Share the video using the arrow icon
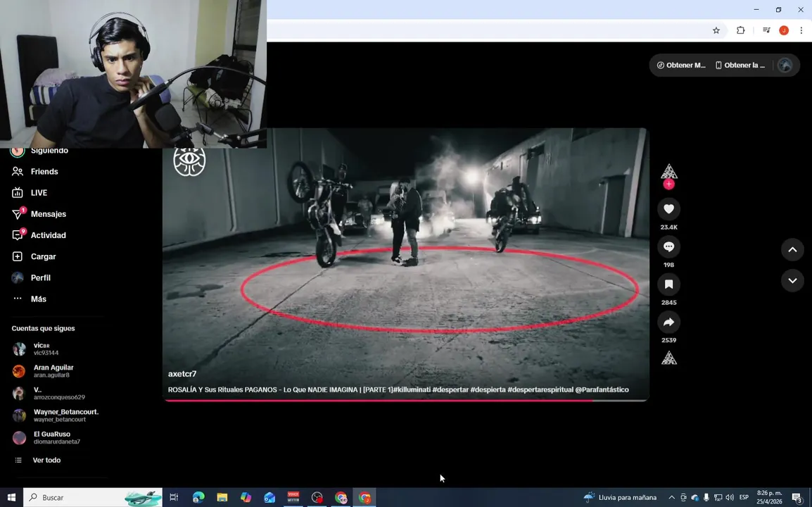 668,322
